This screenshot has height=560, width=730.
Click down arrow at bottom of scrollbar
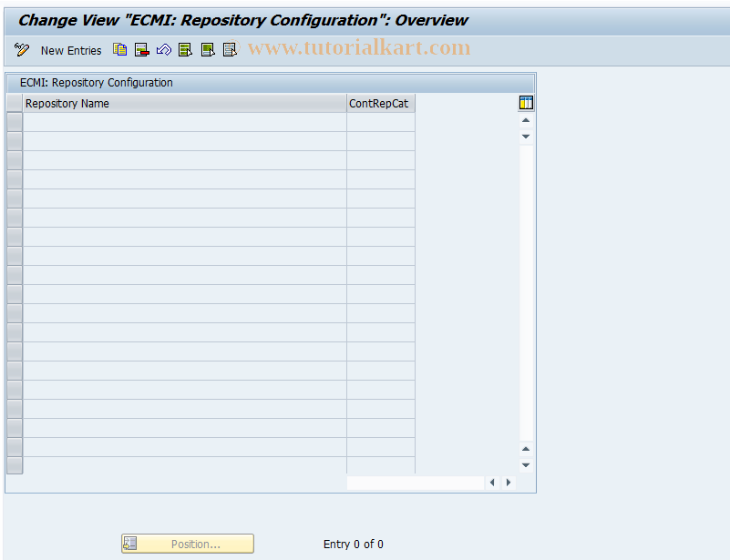click(526, 465)
